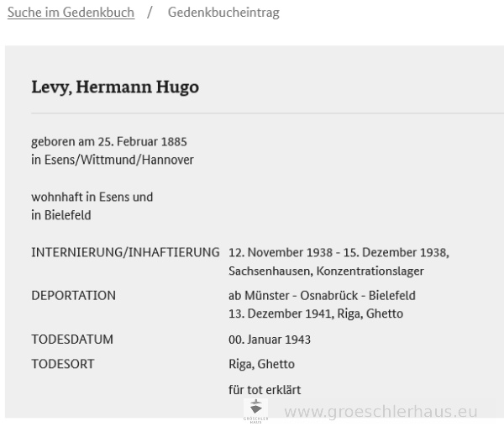
Task: Click the birth date line '25. Februar 1885'
Action: coord(138,141)
